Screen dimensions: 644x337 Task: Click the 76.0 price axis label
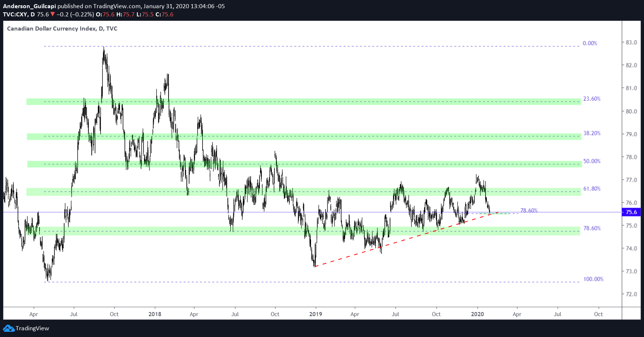(631, 203)
